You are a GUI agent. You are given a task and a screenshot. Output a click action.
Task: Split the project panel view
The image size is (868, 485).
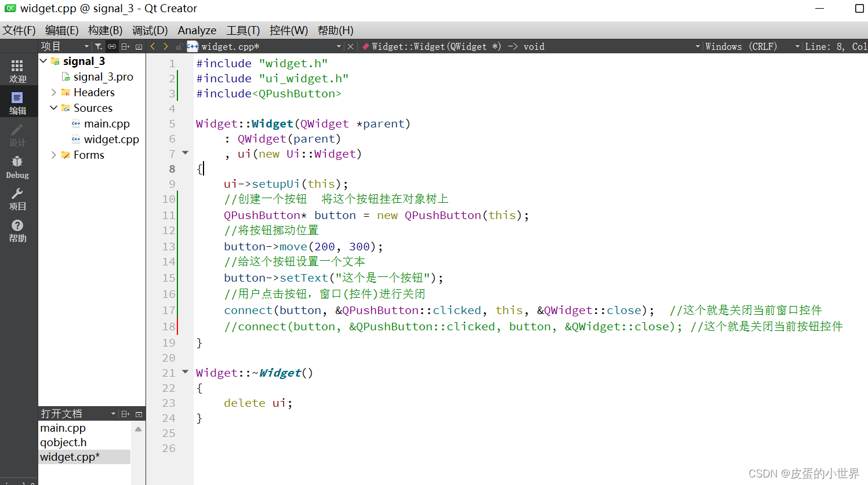[x=125, y=46]
